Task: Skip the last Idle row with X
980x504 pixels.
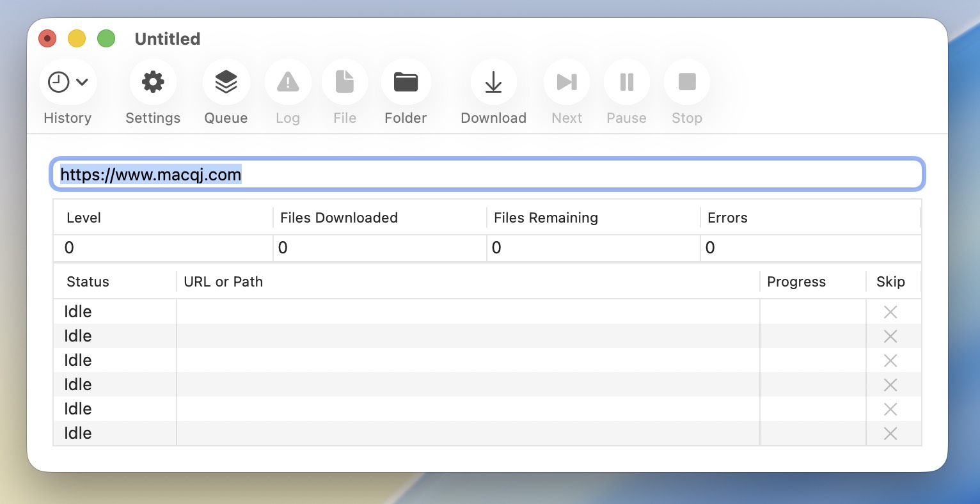Action: [x=890, y=434]
